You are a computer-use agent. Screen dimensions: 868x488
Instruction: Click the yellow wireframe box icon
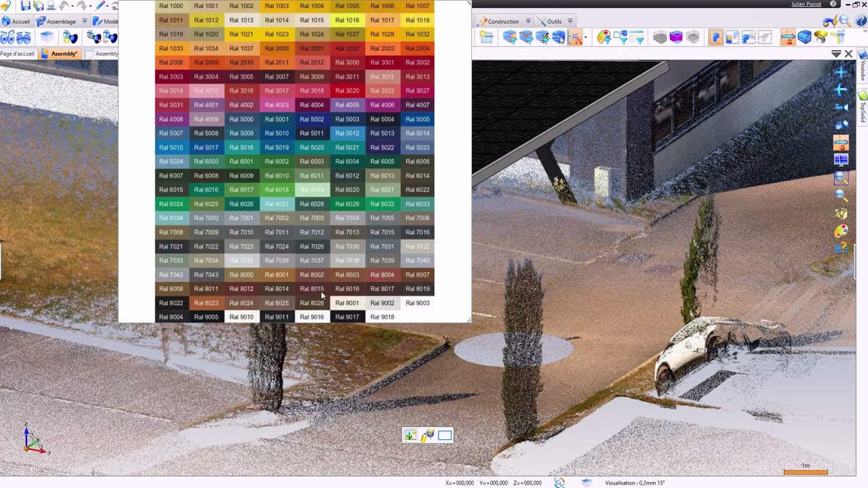tap(841, 213)
